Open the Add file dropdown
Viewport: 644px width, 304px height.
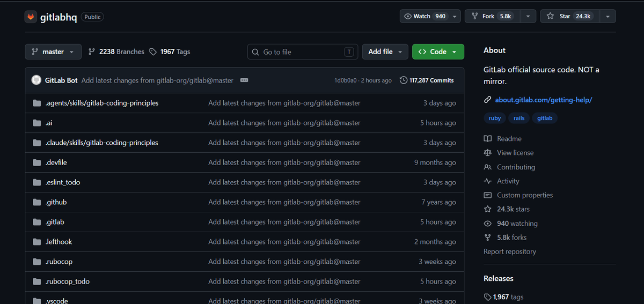(x=385, y=51)
